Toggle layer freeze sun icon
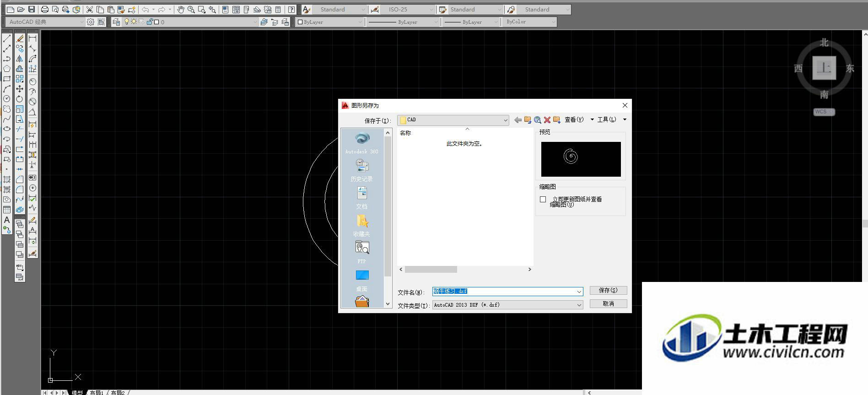 pyautogui.click(x=134, y=22)
